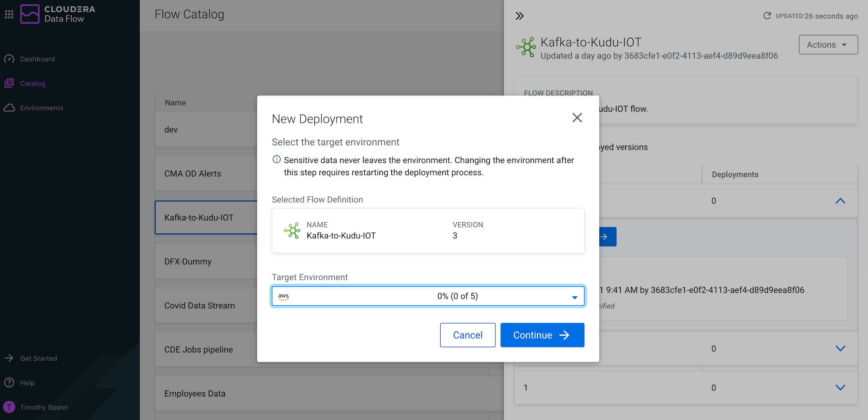This screenshot has width=868, height=420.
Task: Expand version 1 row chevron
Action: pyautogui.click(x=840, y=388)
